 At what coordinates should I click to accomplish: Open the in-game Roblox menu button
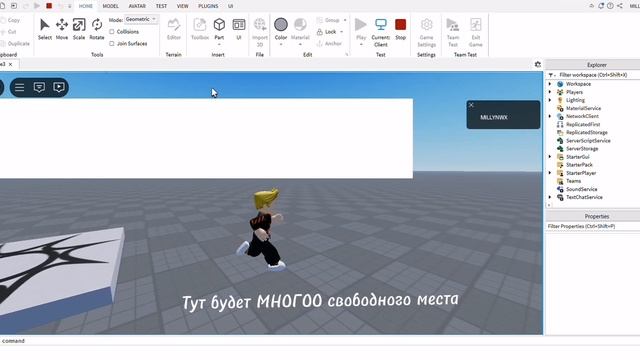point(20,87)
